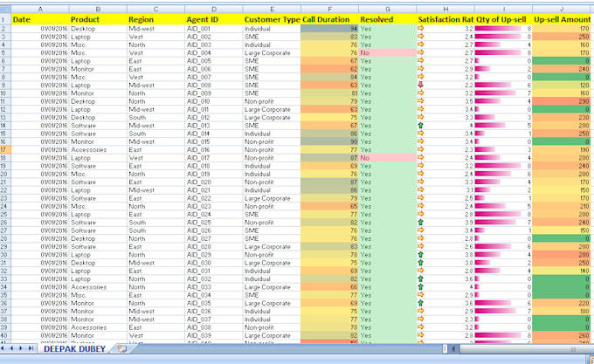Viewport: 594px width, 364px height.
Task: Select the red down-arrow rating icon in row 9
Action: click(420, 85)
